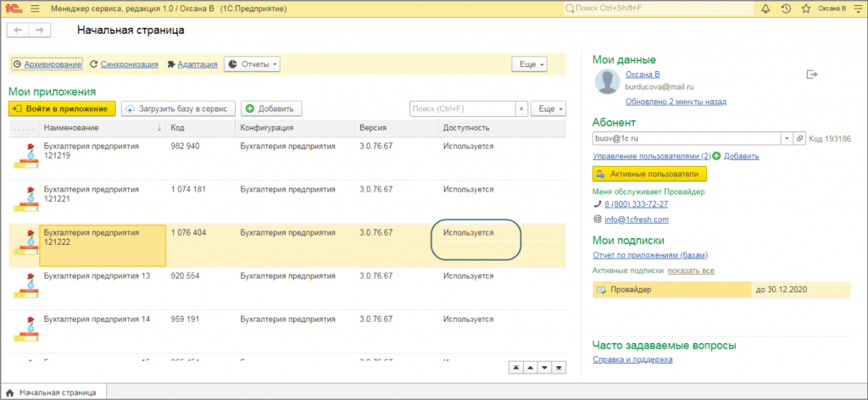Click the notifications bell icon
The image size is (868, 400).
766,8
